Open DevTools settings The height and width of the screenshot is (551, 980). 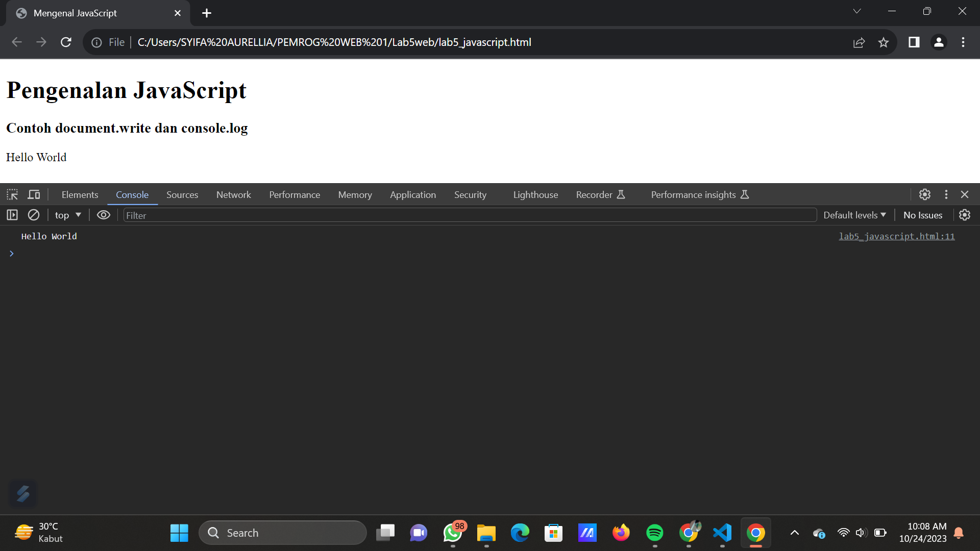pyautogui.click(x=924, y=194)
